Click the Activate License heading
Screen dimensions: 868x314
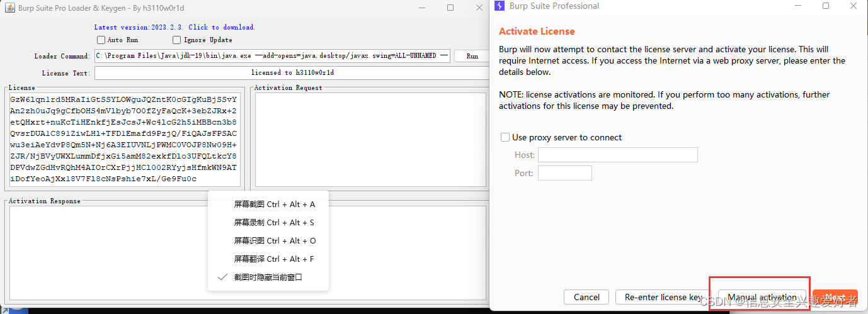[537, 31]
